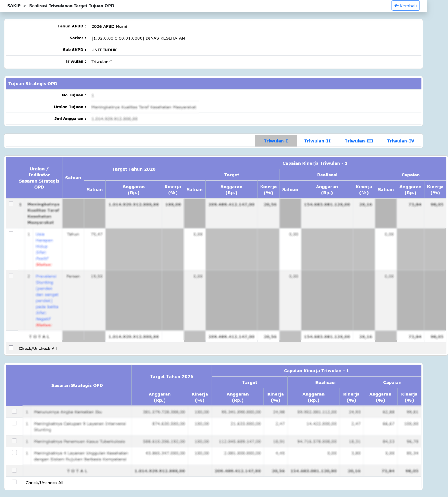
Task: Tick third Sasaran Strategis row checkbox
Action: point(14,441)
